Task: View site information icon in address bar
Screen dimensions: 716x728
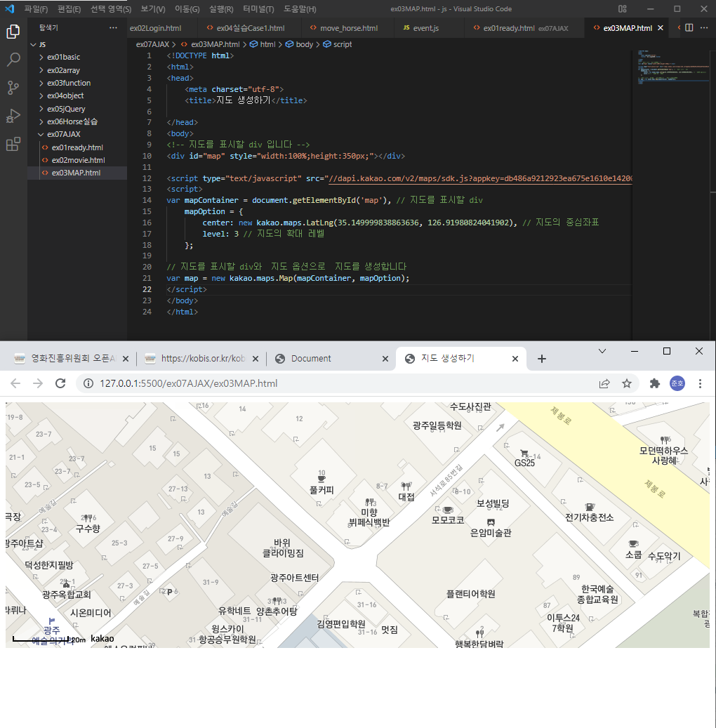Action: [x=88, y=383]
